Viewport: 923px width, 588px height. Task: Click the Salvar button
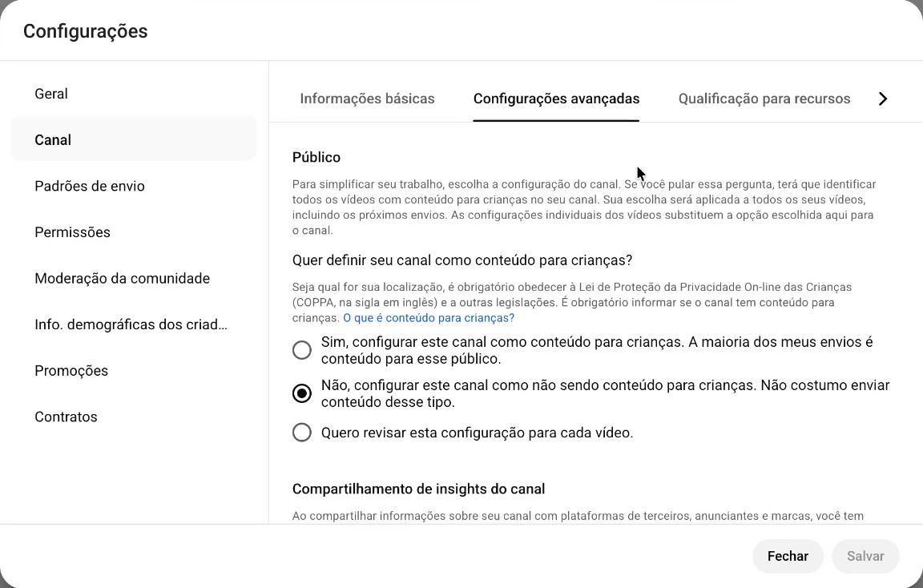tap(865, 556)
